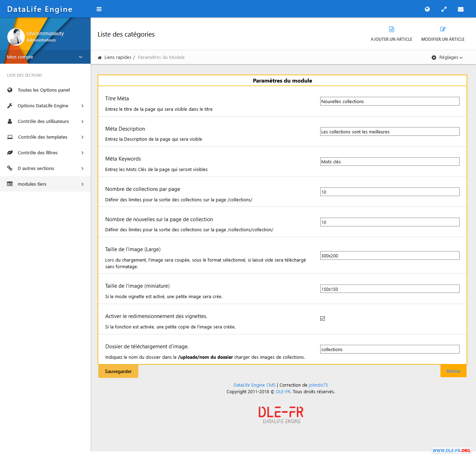The height and width of the screenshot is (458, 476).
Task: Click the home icon in breadcrumb
Action: tap(100, 57)
